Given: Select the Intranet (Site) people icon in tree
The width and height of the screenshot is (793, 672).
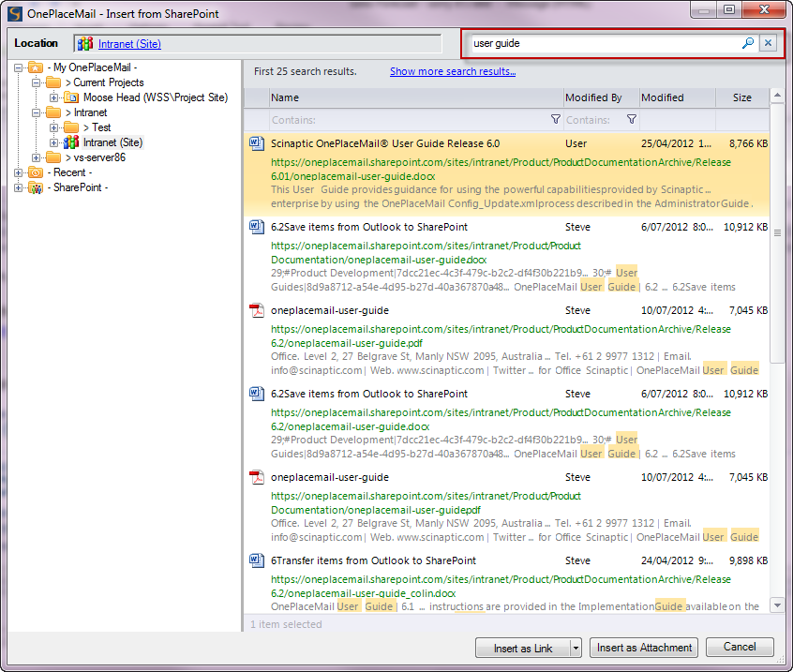Looking at the screenshot, I should [x=71, y=142].
